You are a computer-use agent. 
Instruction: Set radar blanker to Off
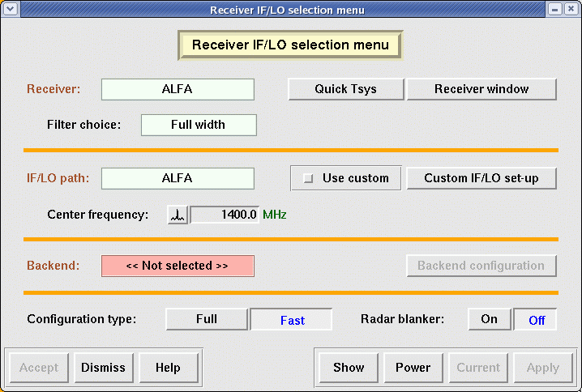click(x=536, y=320)
